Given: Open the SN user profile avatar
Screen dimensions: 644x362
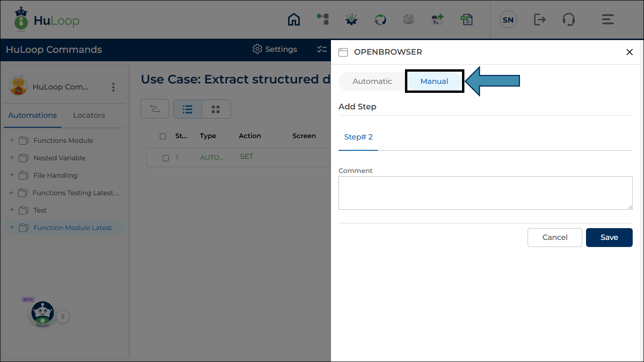Looking at the screenshot, I should (x=508, y=20).
